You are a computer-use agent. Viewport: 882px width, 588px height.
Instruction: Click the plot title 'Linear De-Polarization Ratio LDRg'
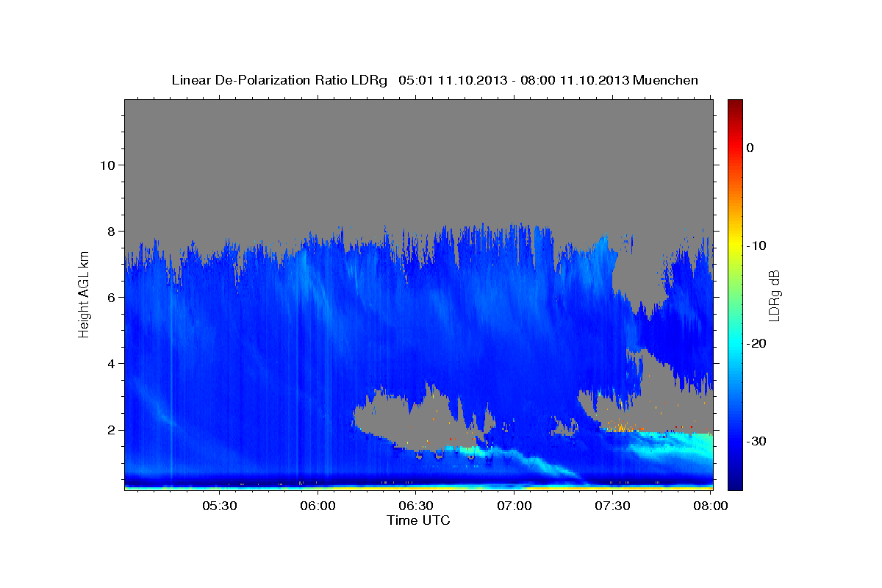coord(279,80)
